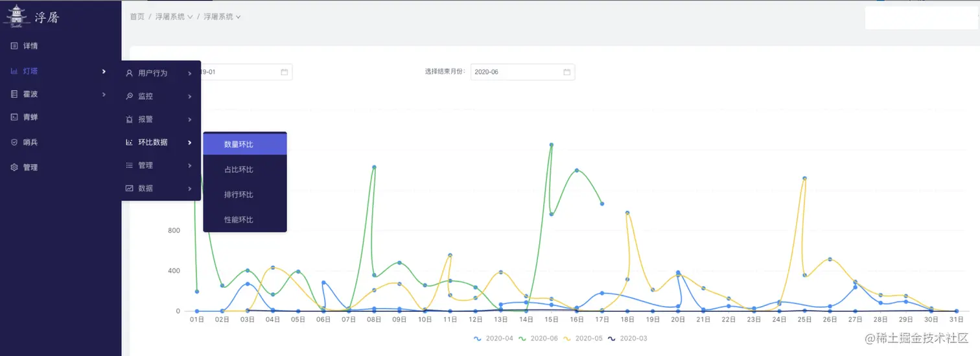The image size is (980, 356).
Task: Open calendar icon in end month picker
Action: tap(566, 72)
